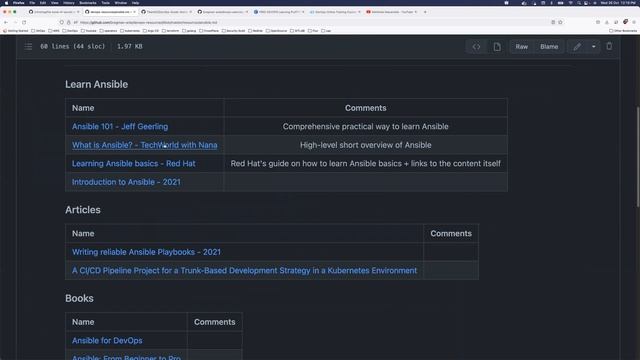Open the History menu

click(69, 3)
